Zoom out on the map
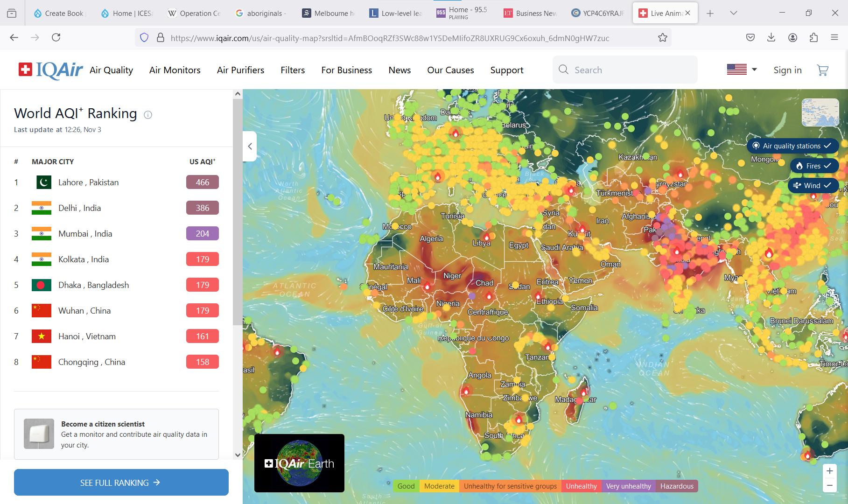 pos(829,485)
